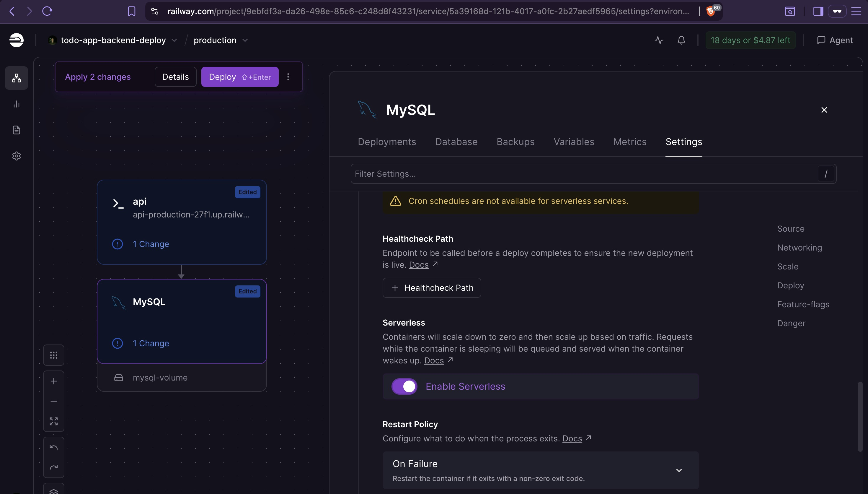The height and width of the screenshot is (494, 868).
Task: Switch to the Database tab
Action: coord(456,142)
